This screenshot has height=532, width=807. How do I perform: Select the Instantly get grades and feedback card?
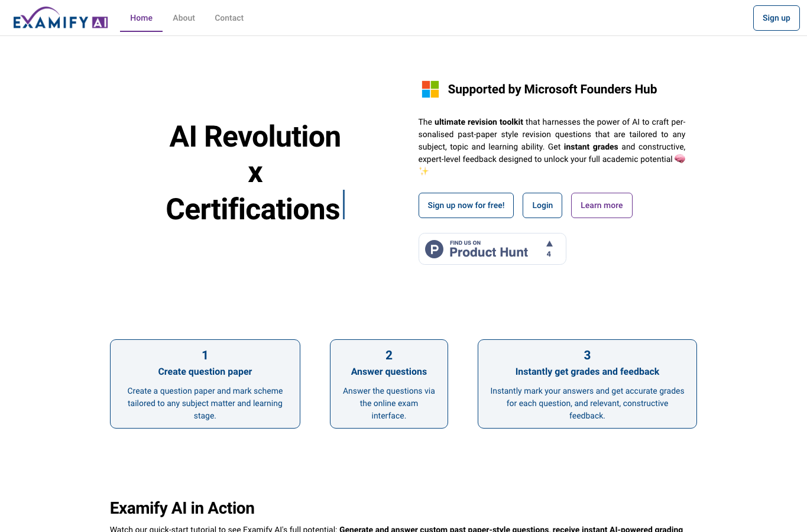(587, 384)
